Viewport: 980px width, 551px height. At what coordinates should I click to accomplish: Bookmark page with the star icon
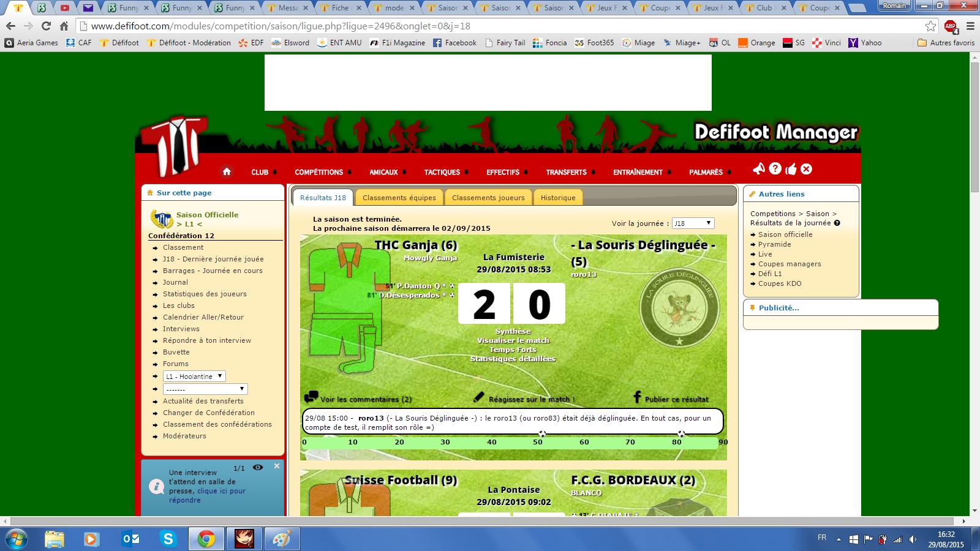click(x=930, y=26)
